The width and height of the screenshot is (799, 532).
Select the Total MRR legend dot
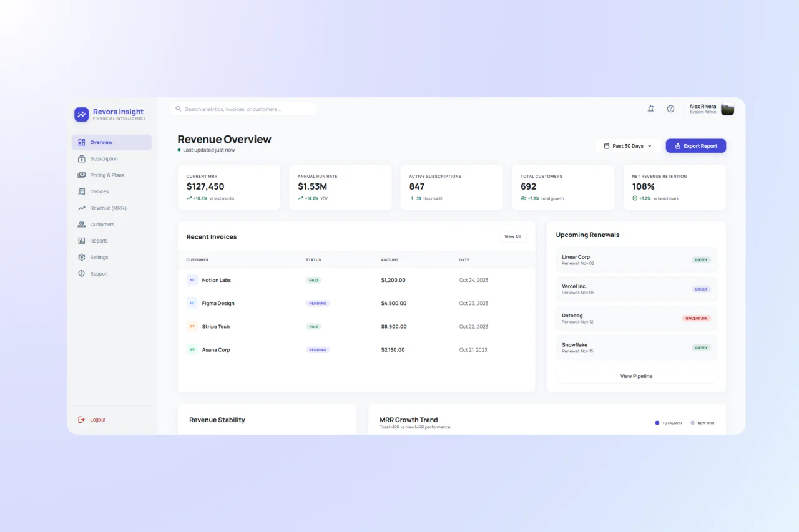(x=657, y=423)
